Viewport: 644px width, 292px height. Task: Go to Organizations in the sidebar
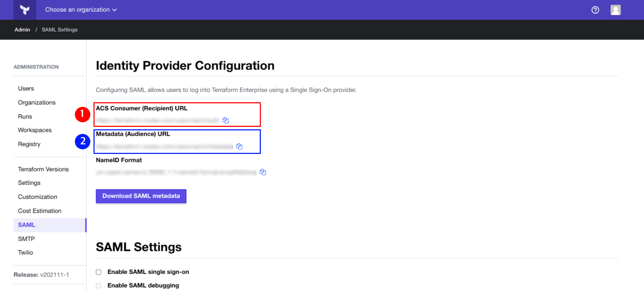[x=37, y=103]
